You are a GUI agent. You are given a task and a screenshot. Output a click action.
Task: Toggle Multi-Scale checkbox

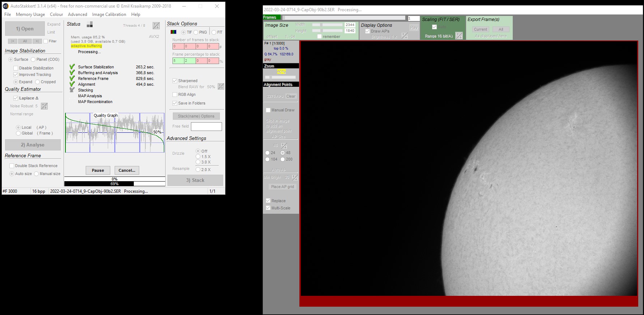268,208
